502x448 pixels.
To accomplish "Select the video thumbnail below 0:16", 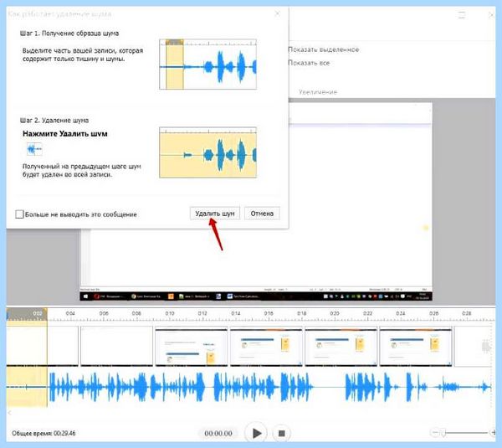I will (266, 346).
